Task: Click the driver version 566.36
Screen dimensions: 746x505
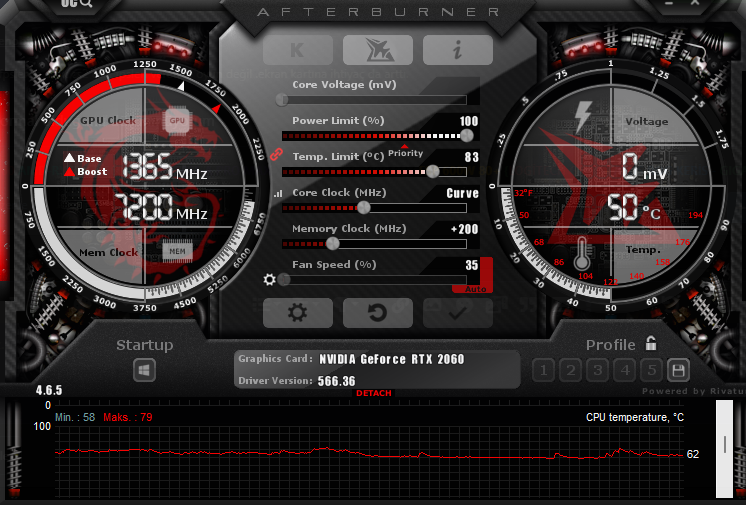Action: click(x=336, y=381)
